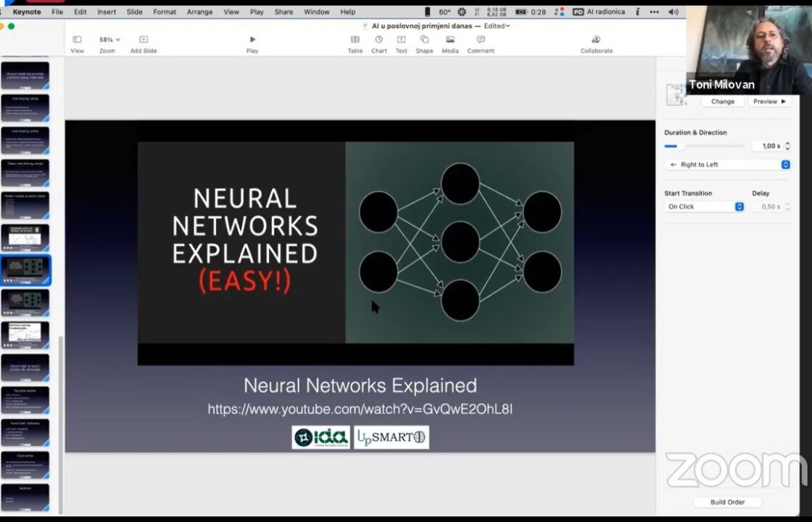Open the Window menu

316,12
